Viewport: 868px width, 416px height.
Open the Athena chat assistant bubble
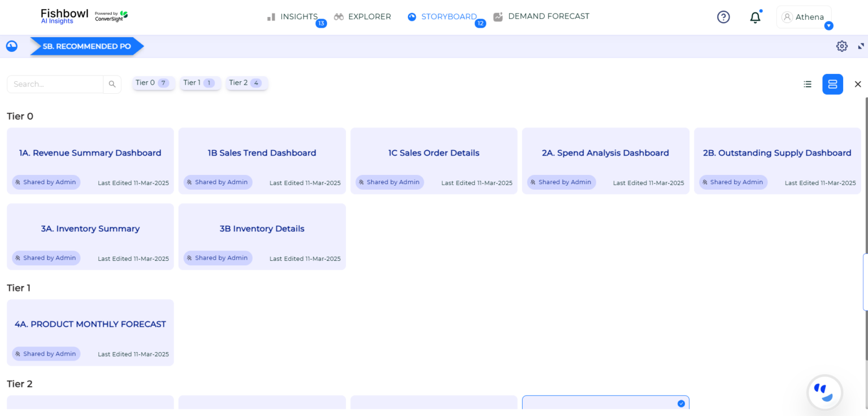(824, 392)
